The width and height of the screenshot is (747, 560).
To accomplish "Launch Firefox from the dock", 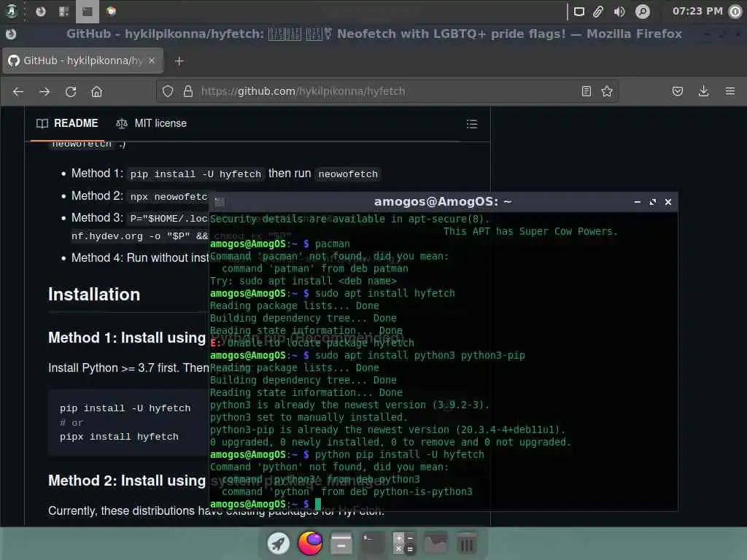I will coord(309,543).
